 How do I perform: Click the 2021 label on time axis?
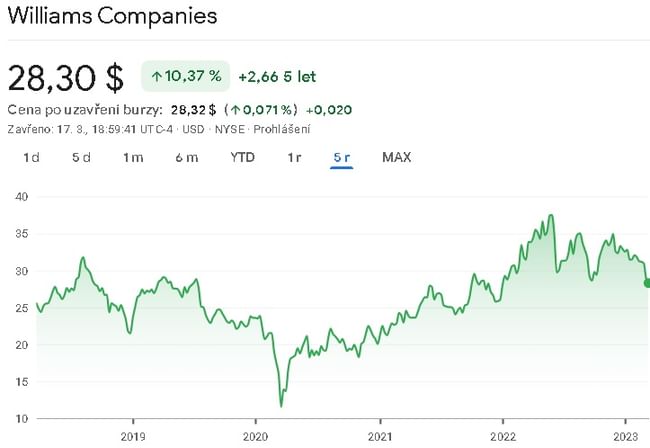379,436
